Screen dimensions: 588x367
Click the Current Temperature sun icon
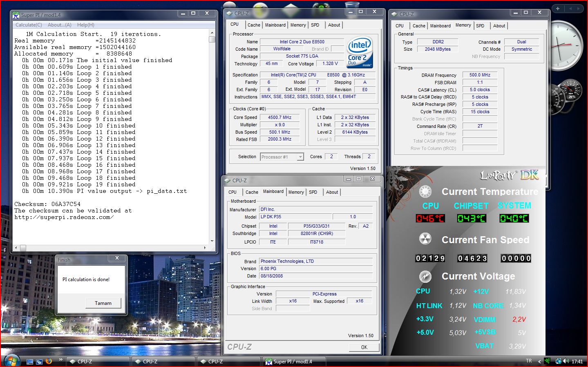pyautogui.click(x=425, y=191)
